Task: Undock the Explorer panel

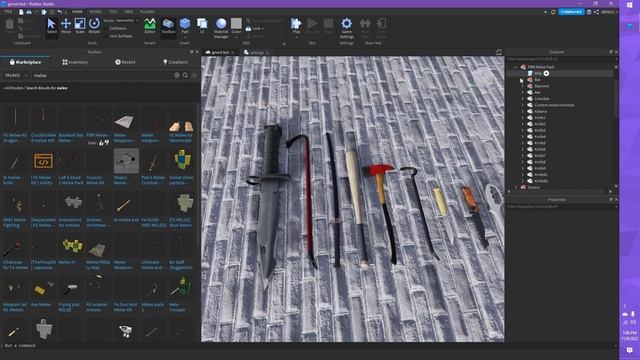Action: (611, 52)
